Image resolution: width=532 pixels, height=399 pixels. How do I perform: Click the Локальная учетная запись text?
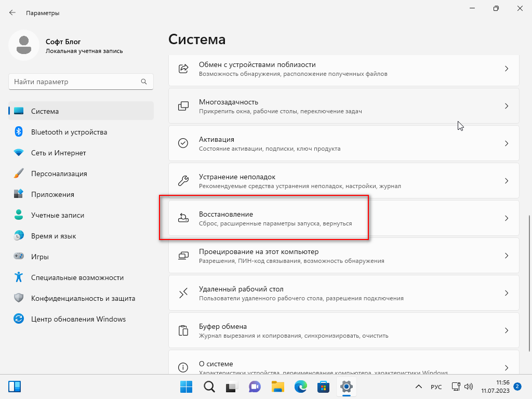84,51
